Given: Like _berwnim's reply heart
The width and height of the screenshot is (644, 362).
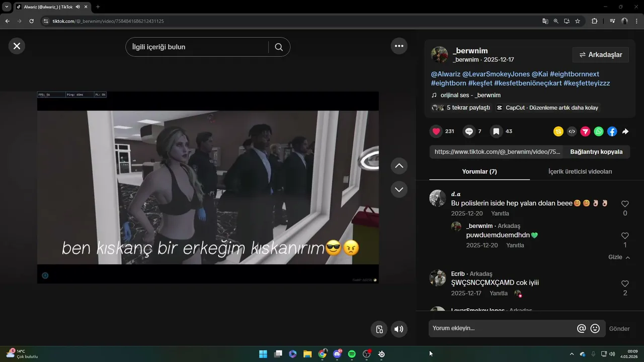Looking at the screenshot, I should [625, 236].
